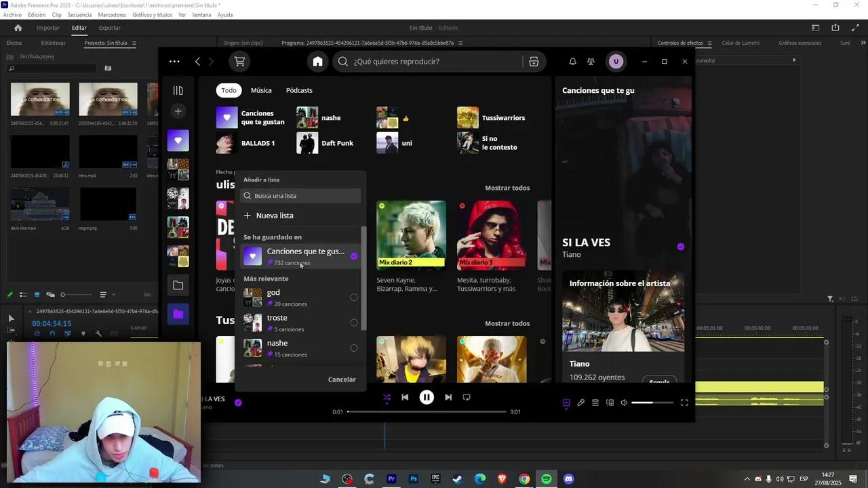Enter fullscreen mode in music player
The height and width of the screenshot is (488, 868).
pyautogui.click(x=684, y=403)
